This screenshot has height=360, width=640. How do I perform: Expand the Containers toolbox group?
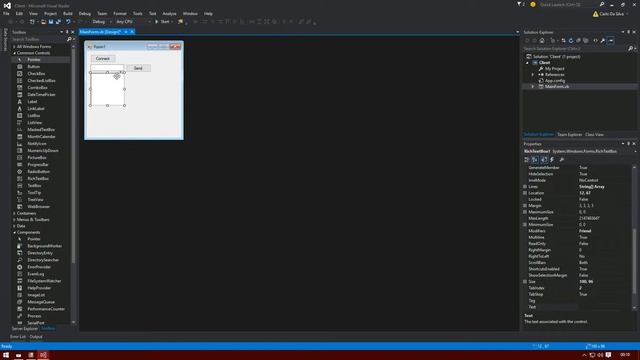(x=14, y=213)
